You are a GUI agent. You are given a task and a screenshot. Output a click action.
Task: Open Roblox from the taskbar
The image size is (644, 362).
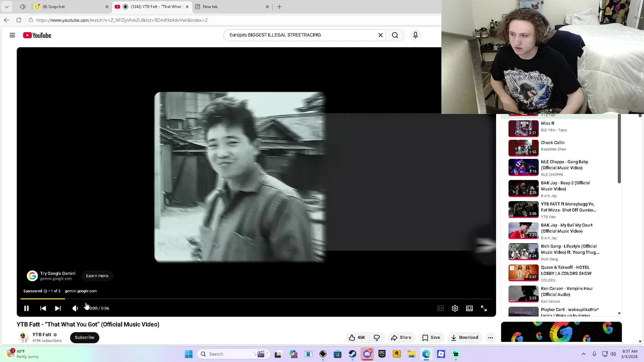point(441,354)
